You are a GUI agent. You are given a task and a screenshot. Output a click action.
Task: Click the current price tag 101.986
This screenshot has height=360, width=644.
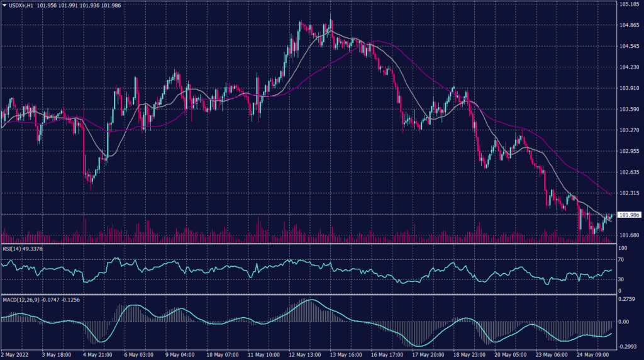[x=630, y=215]
